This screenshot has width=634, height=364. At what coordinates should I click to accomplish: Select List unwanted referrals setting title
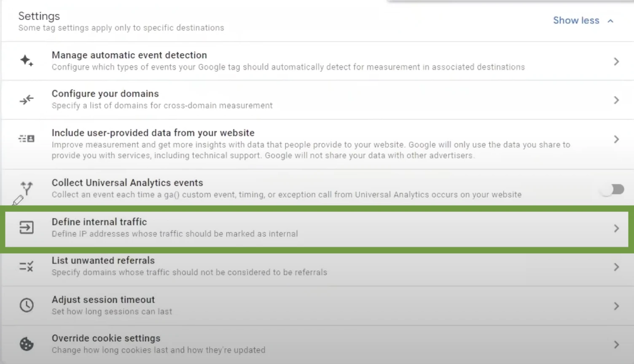tap(103, 260)
